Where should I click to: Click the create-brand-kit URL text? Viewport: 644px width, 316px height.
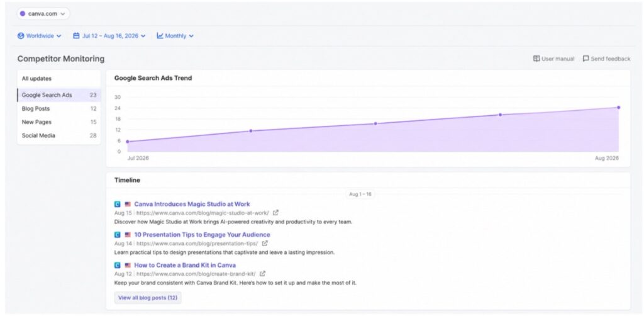tap(196, 274)
